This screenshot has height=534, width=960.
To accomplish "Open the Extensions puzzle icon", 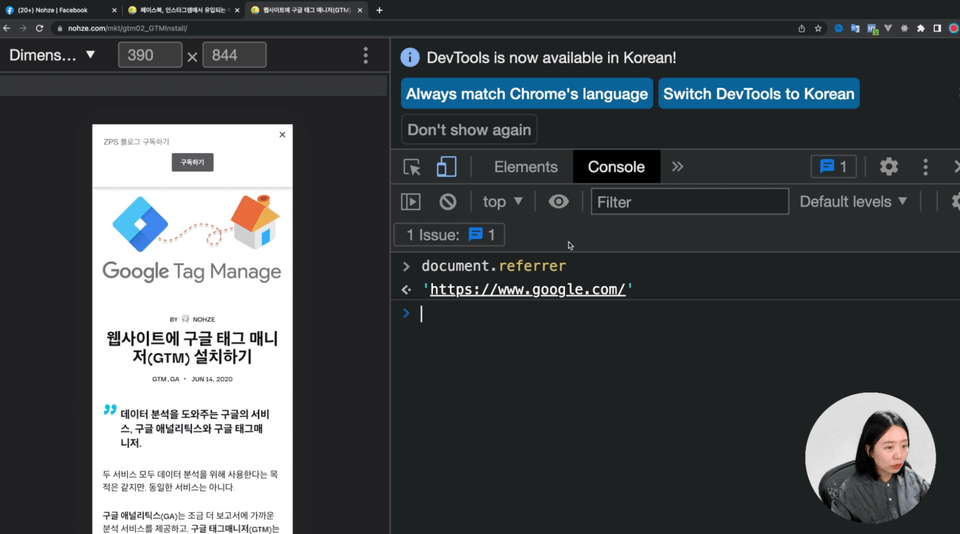I will (921, 28).
